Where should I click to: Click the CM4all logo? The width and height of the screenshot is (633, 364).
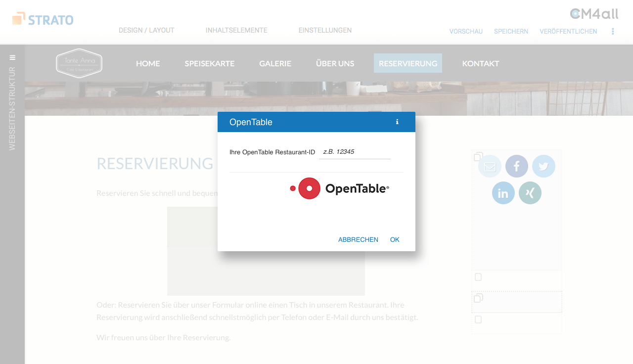tap(594, 14)
